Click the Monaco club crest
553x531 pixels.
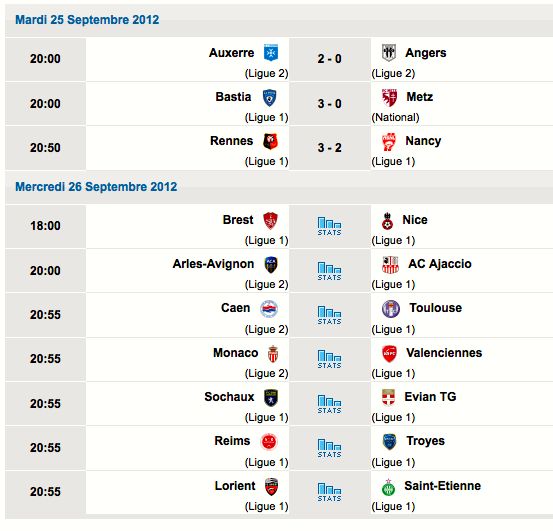click(x=273, y=354)
